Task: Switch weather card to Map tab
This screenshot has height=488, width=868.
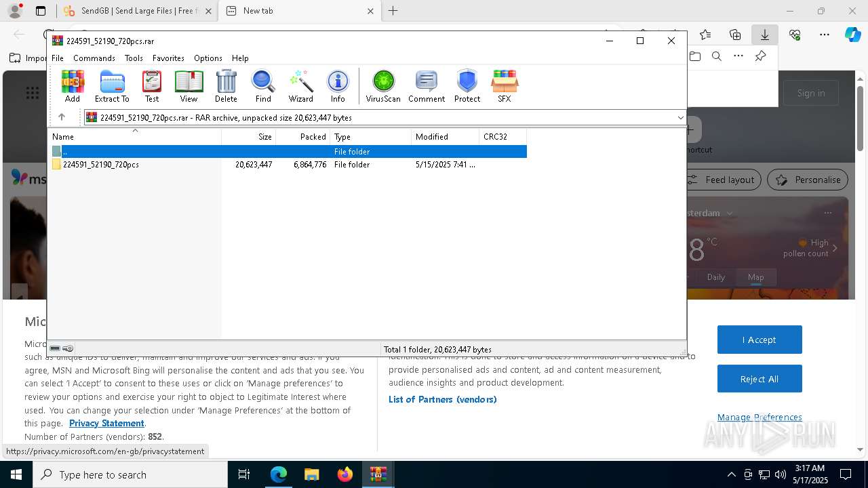Action: click(756, 277)
